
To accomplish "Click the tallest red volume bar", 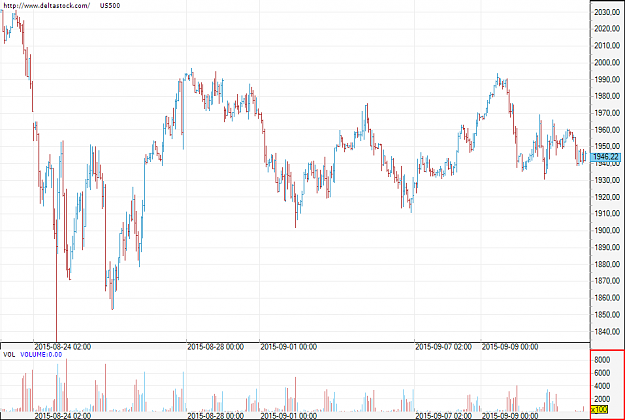I will pyautogui.click(x=67, y=385).
